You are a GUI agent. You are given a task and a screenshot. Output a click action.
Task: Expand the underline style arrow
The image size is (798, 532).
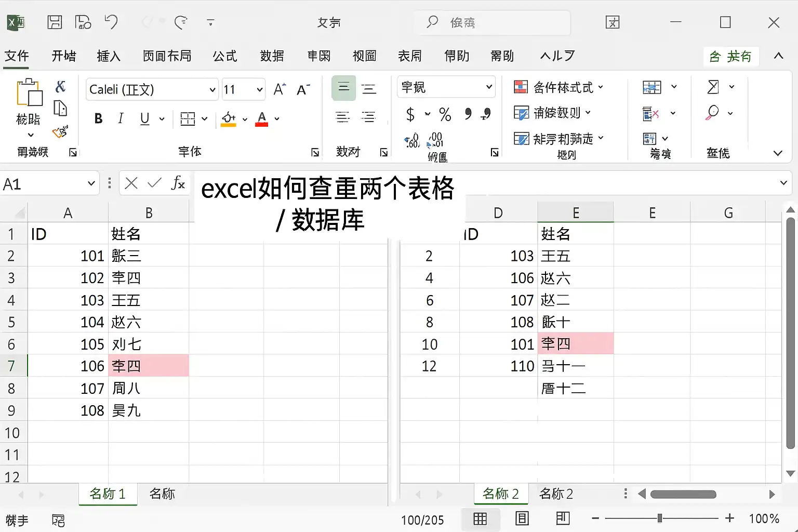[x=162, y=119]
